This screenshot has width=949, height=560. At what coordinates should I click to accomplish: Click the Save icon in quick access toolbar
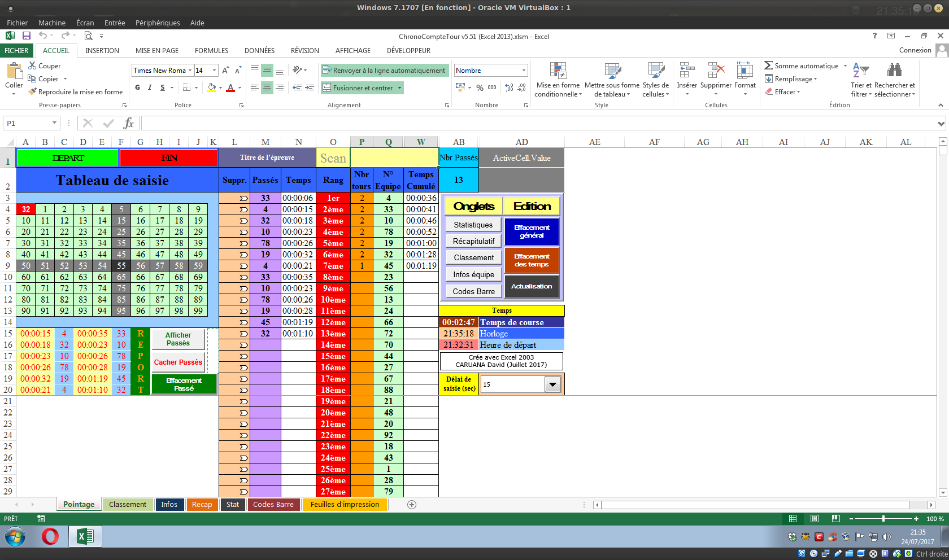[27, 36]
